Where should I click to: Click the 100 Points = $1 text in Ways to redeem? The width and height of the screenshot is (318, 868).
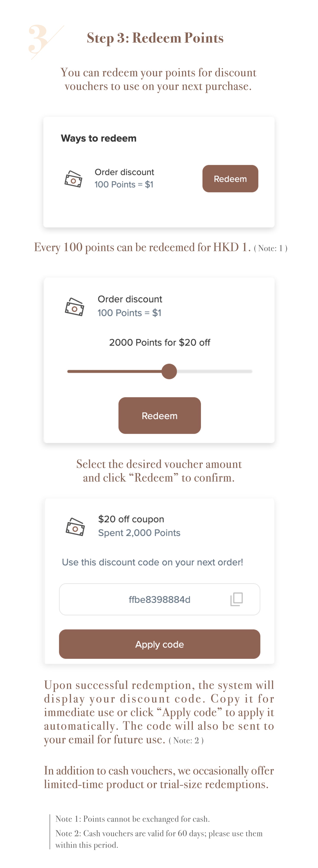[x=124, y=184]
